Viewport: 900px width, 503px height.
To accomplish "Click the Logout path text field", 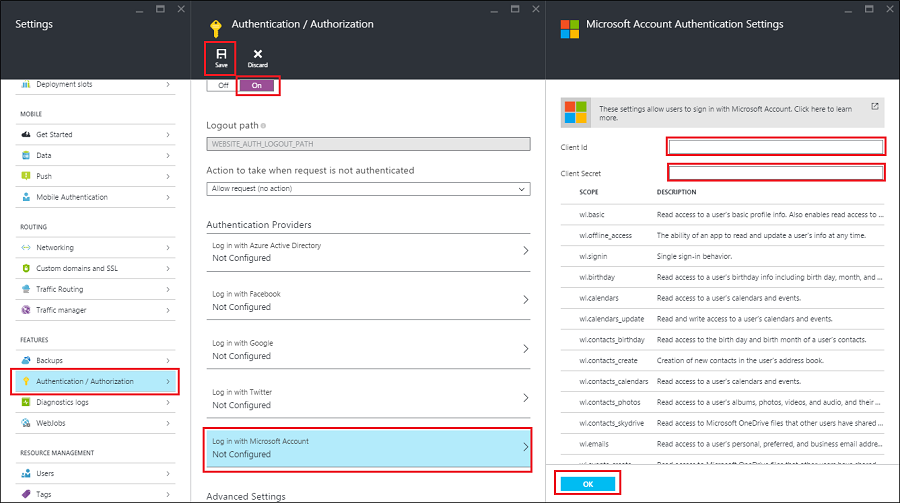I will [368, 144].
